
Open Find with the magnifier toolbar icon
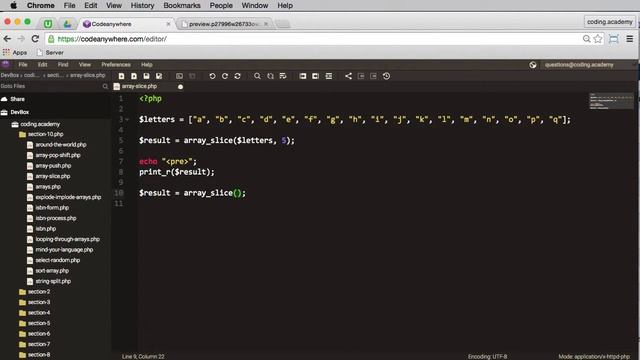[257, 76]
